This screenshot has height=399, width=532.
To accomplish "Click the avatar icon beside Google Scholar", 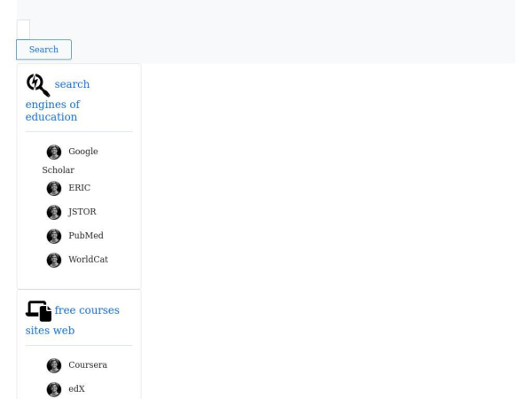I will tap(54, 152).
